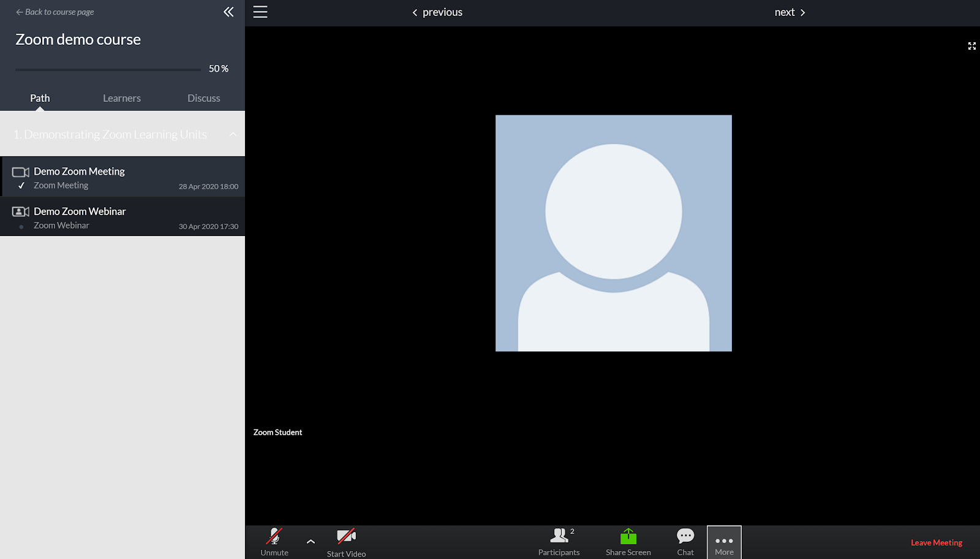
Task: Open the meeting Chat
Action: tap(685, 542)
